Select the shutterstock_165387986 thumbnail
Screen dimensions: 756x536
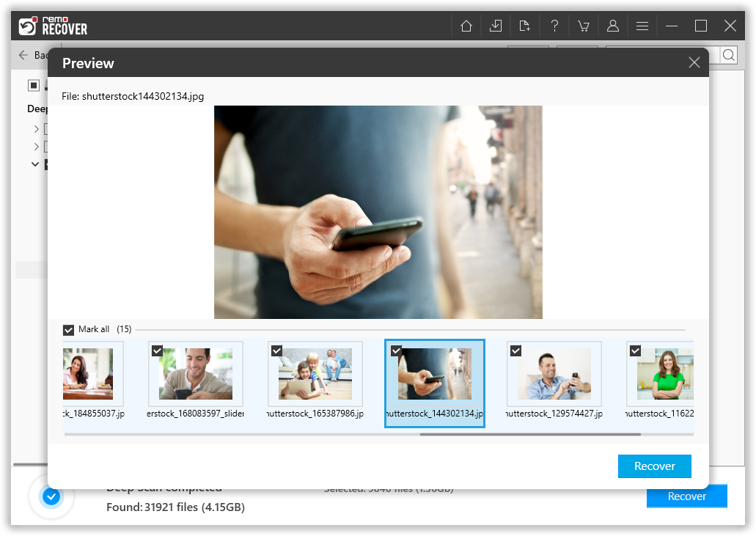click(315, 374)
